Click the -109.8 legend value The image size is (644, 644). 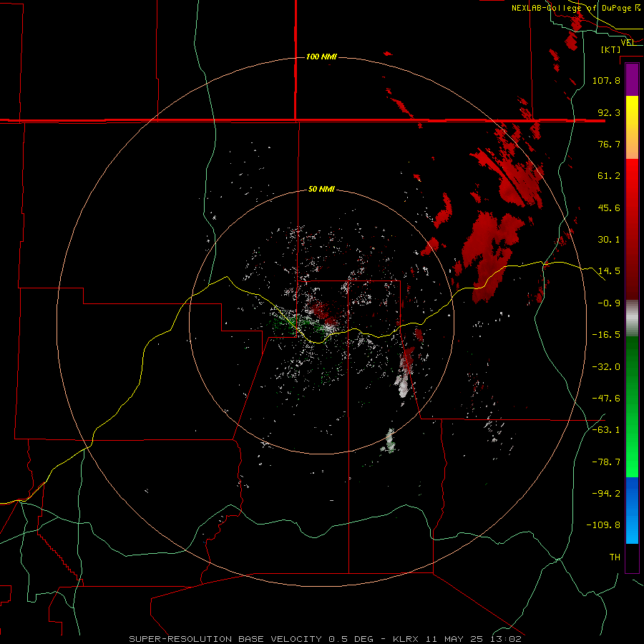point(603,525)
